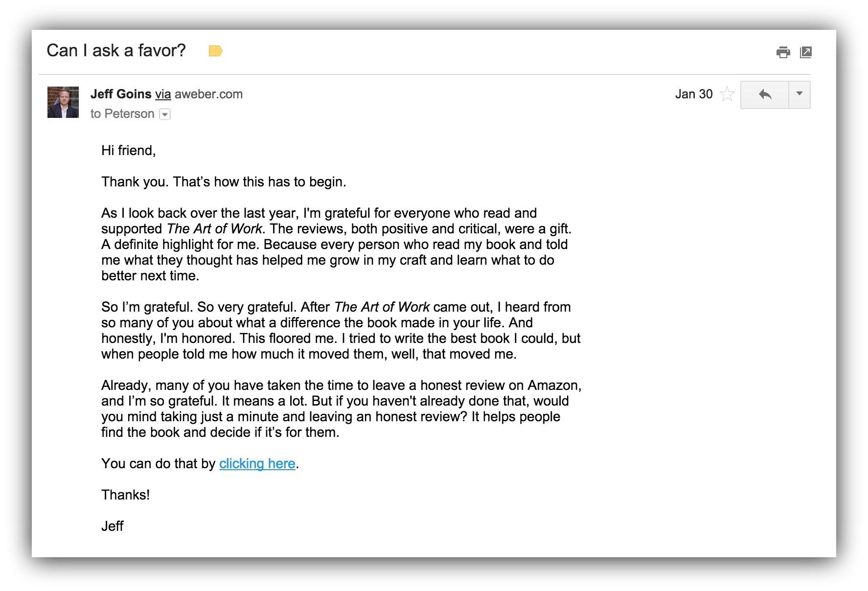Click the "Jeff" signature at the bottom
The image size is (868, 591).
(x=112, y=526)
